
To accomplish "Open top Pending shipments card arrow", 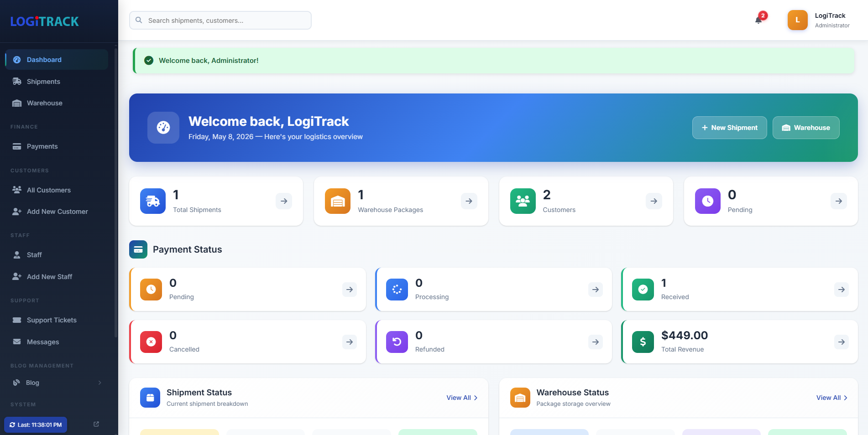I will (839, 201).
